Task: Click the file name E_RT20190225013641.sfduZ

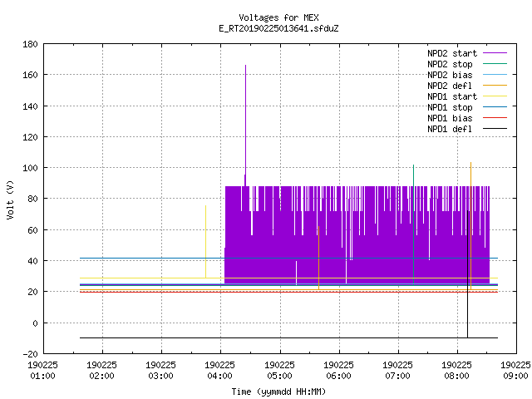Action: pyautogui.click(x=278, y=28)
